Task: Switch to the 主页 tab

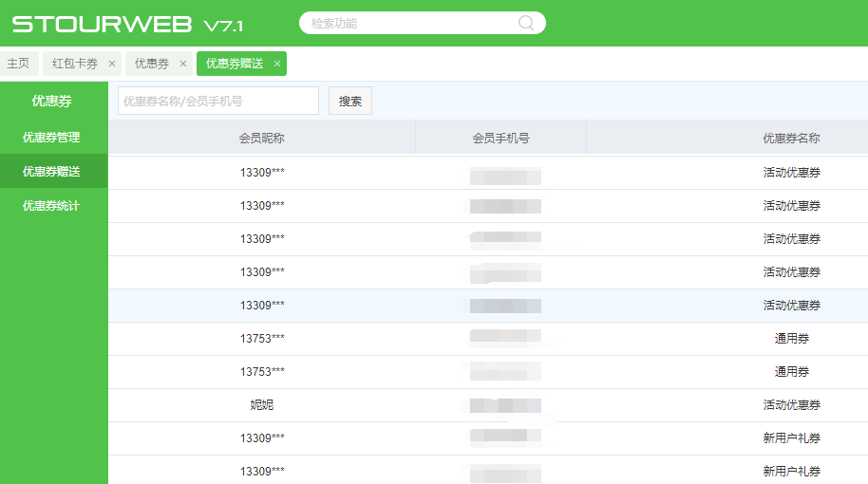Action: [x=18, y=64]
